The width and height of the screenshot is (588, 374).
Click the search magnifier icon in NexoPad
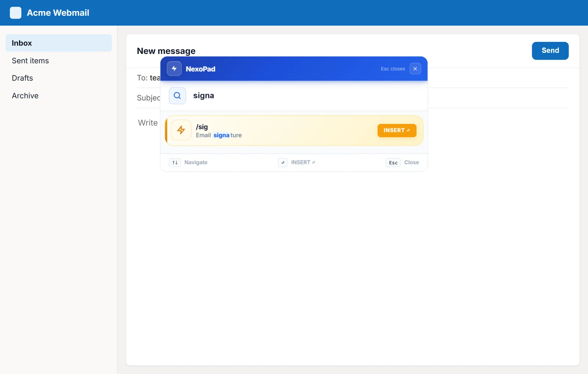(177, 96)
